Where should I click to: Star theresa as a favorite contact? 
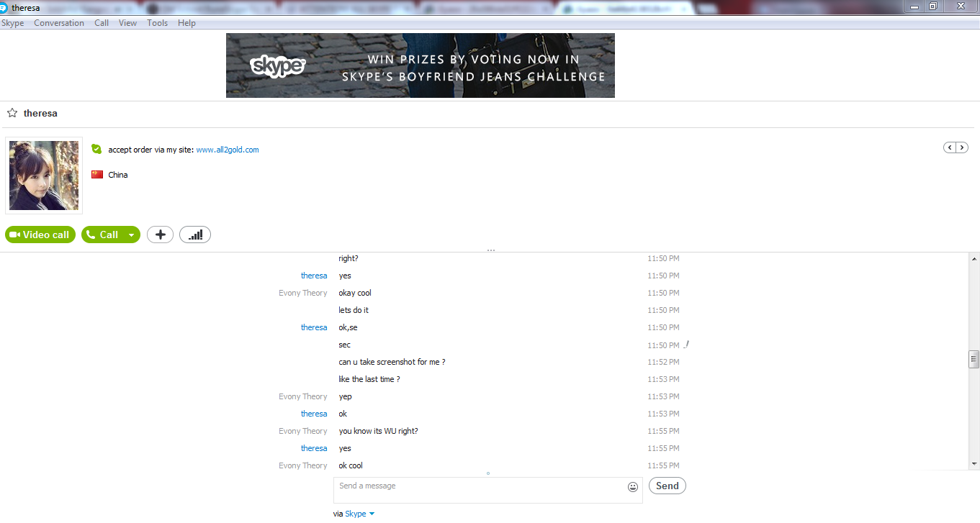point(12,113)
